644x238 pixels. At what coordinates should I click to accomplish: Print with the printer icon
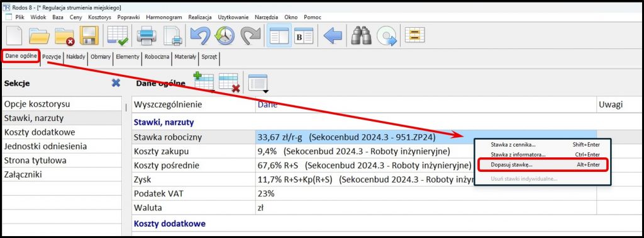pyautogui.click(x=147, y=36)
